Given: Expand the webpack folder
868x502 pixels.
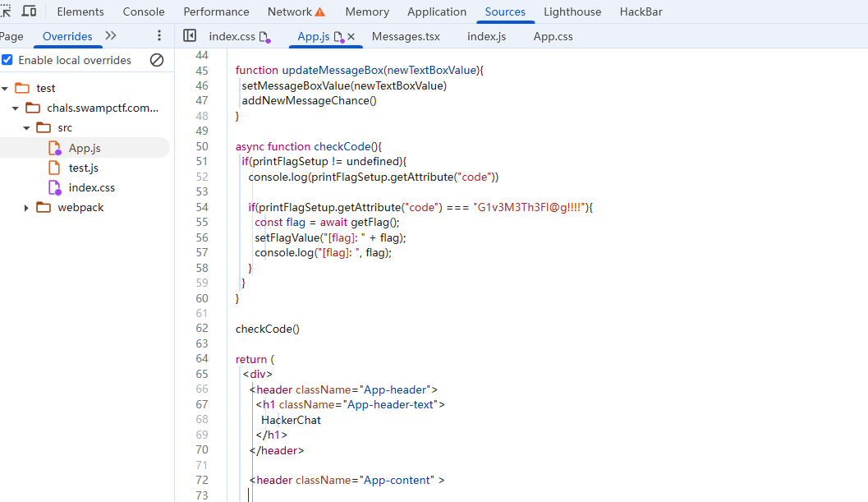Looking at the screenshot, I should (x=27, y=208).
